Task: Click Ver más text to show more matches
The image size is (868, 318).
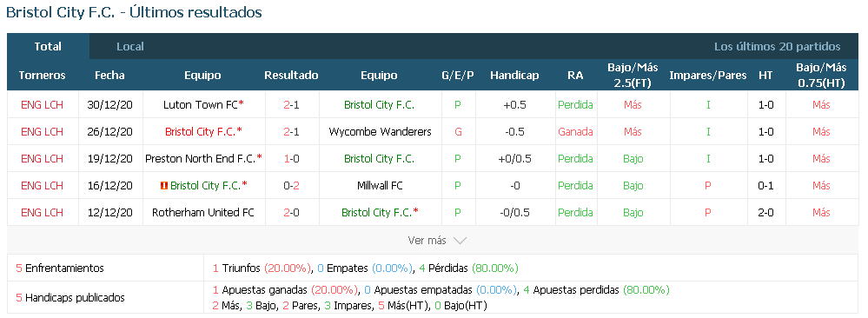Action: pos(427,241)
